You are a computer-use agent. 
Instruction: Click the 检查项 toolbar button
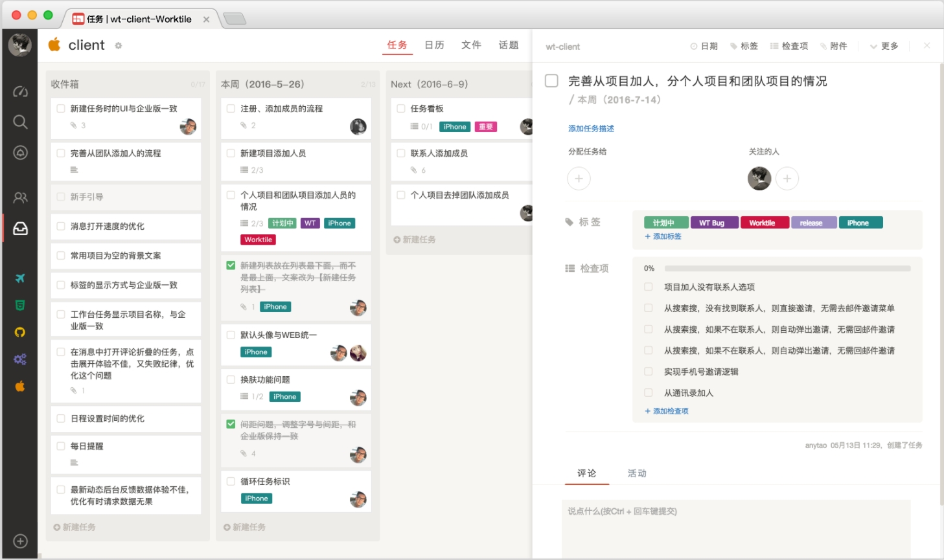(x=789, y=46)
